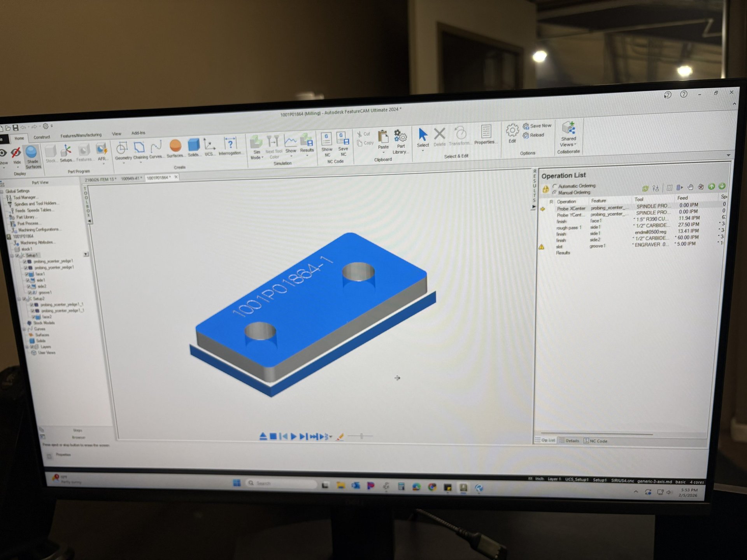Screen dimensions: 747x560
Task: Open the UCS tool
Action: click(209, 147)
